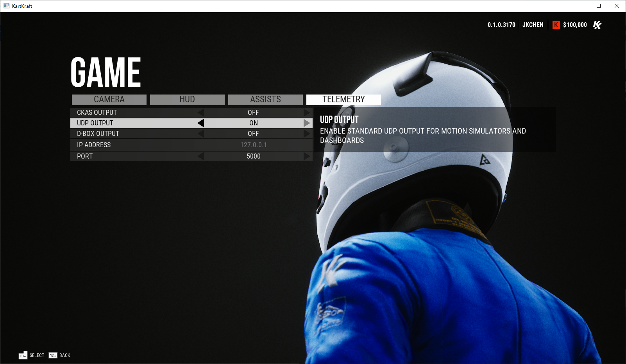Click left arrow for UDP OUTPUT
The height and width of the screenshot is (364, 626).
click(201, 123)
